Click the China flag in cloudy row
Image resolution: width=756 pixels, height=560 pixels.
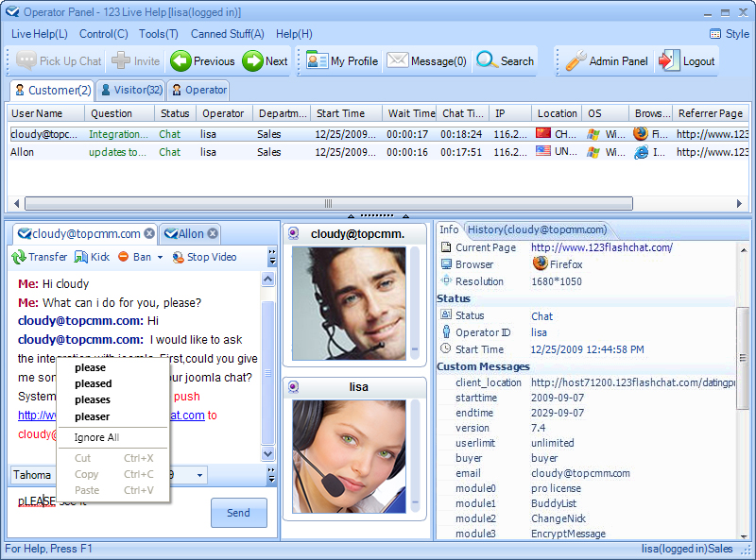tap(543, 133)
